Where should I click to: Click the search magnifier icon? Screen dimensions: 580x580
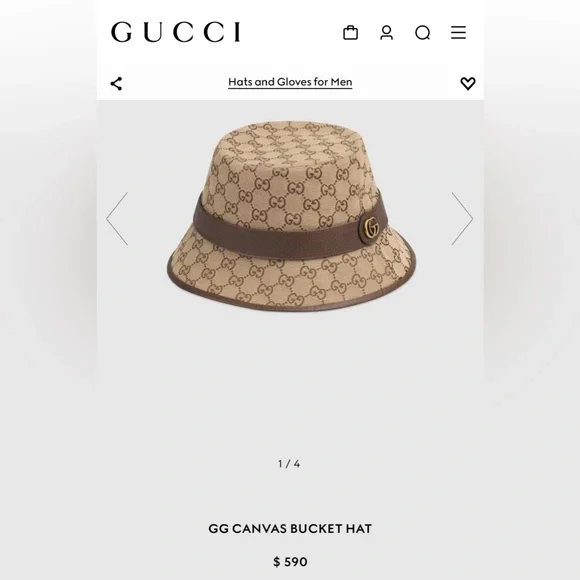point(422,33)
